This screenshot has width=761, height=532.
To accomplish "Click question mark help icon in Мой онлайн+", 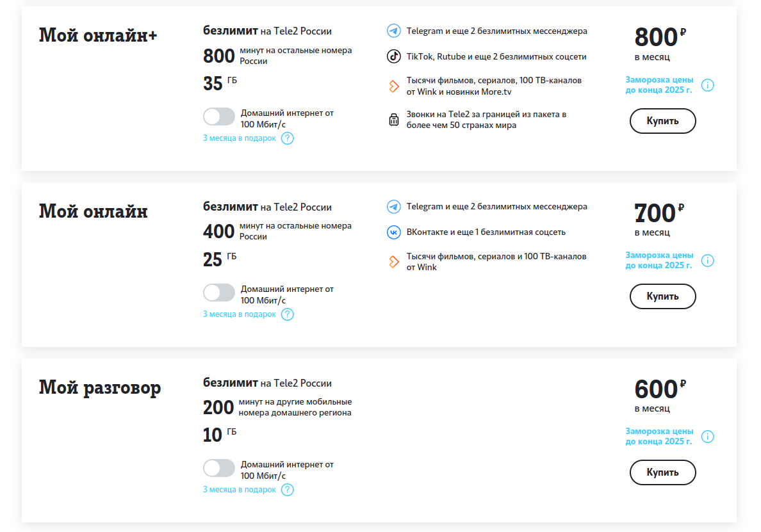I will 288,138.
